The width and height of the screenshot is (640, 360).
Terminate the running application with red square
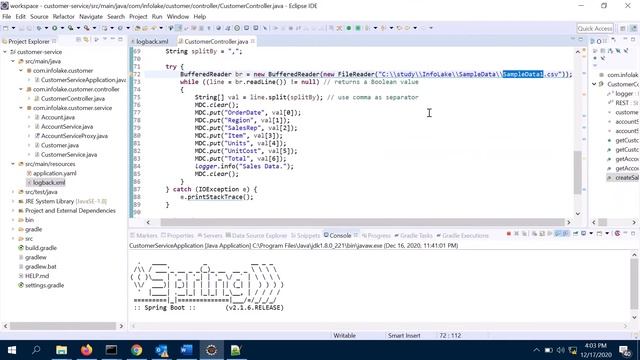tap(509, 234)
